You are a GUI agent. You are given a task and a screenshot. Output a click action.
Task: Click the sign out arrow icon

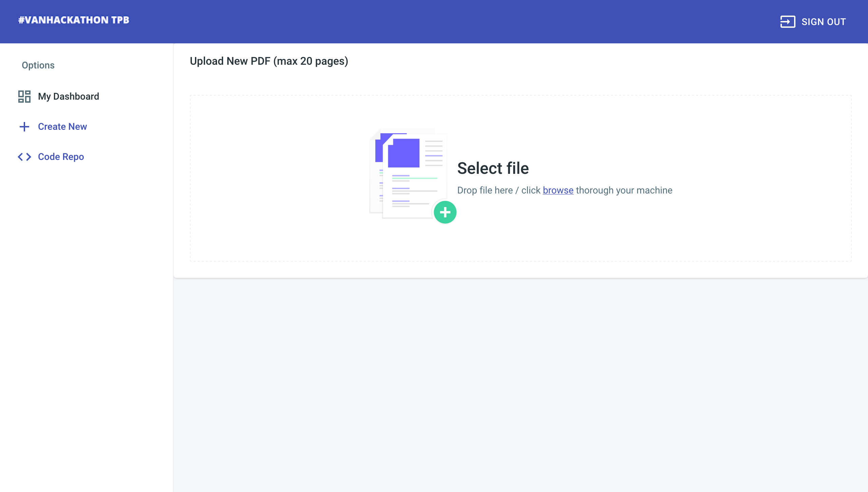787,22
